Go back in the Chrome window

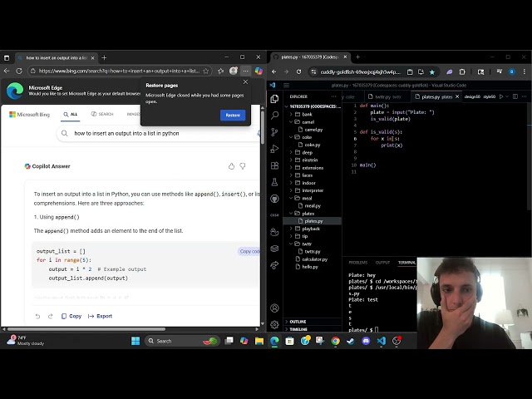click(273, 72)
